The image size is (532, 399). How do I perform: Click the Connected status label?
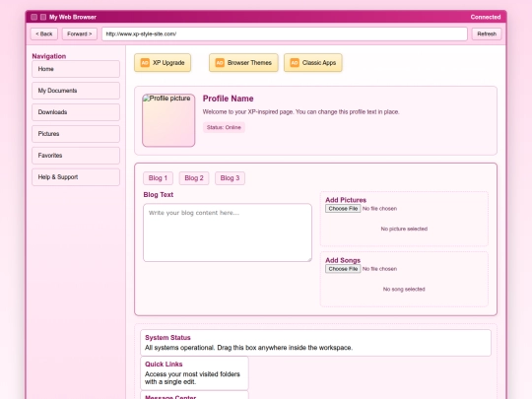tap(485, 17)
